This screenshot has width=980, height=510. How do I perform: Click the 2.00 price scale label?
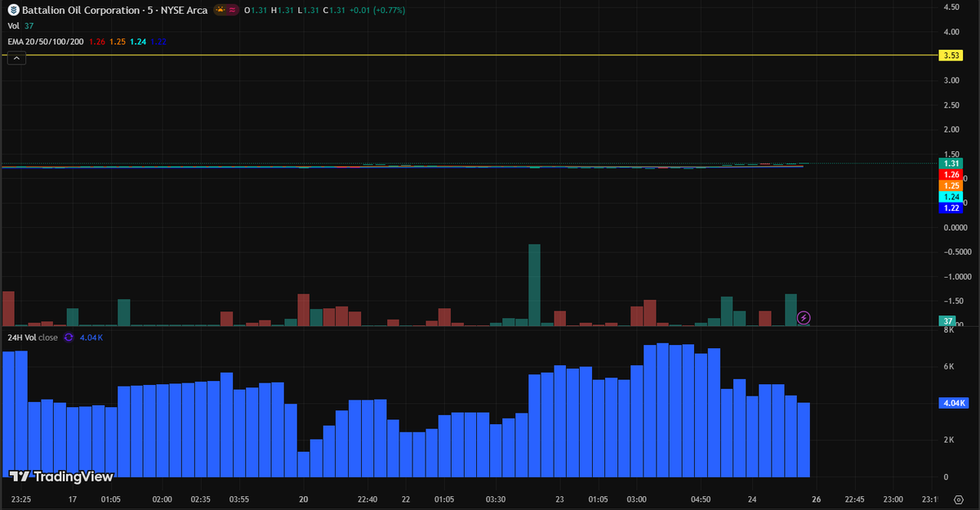[x=951, y=129]
